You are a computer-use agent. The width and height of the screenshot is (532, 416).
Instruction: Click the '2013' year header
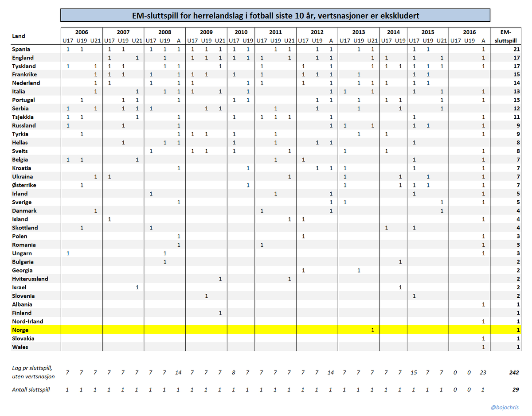click(x=358, y=32)
